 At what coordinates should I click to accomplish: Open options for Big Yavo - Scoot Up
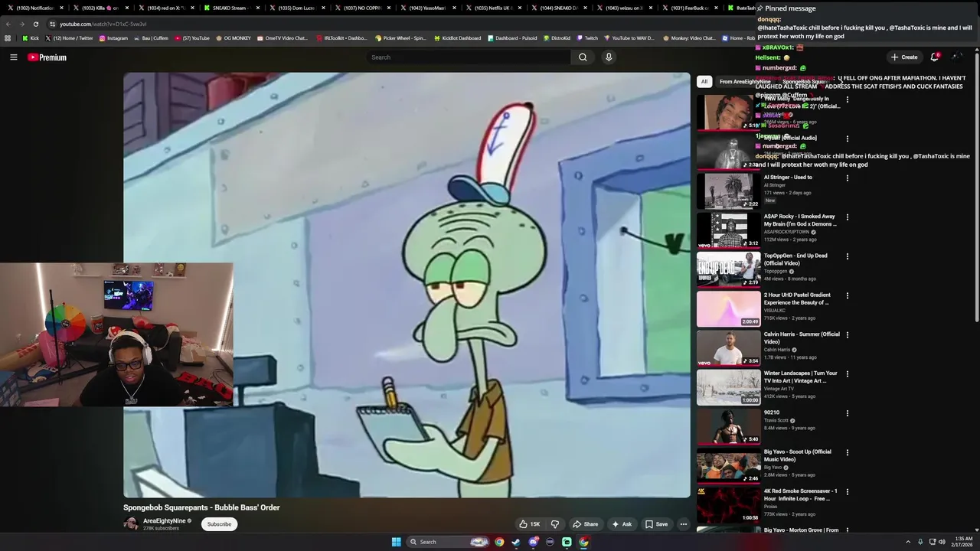pyautogui.click(x=848, y=453)
